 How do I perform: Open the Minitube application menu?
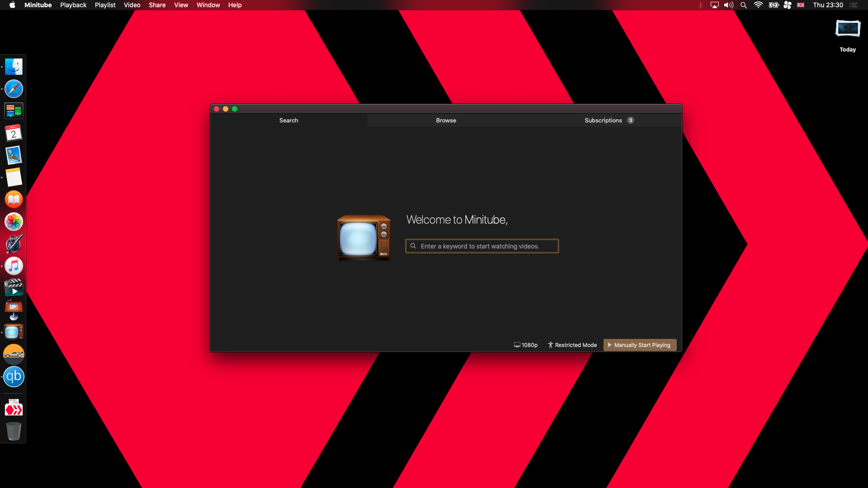tap(38, 5)
